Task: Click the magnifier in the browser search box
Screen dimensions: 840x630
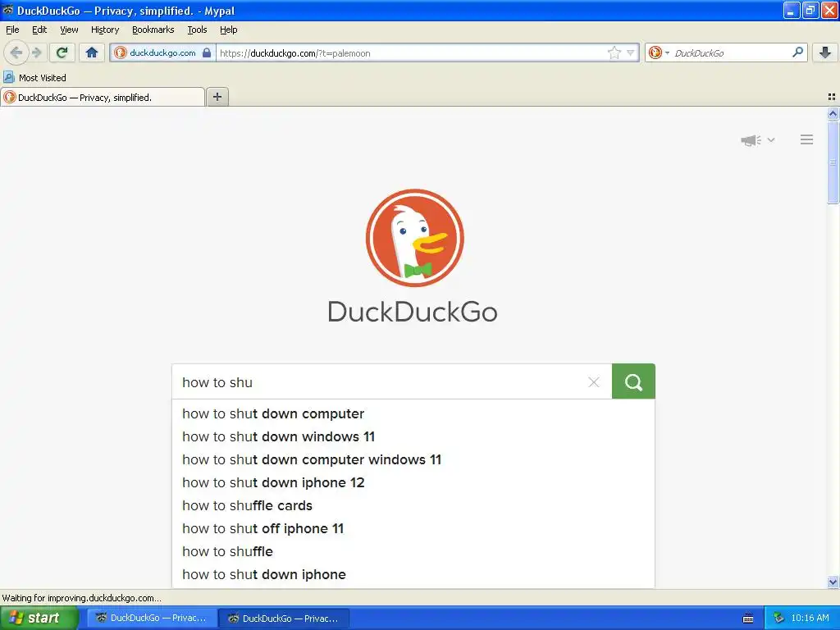Action: pos(797,52)
